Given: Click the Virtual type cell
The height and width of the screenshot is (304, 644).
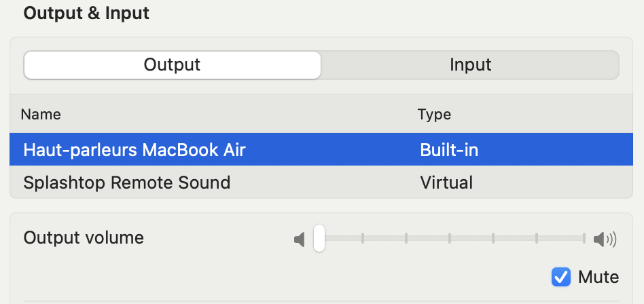Looking at the screenshot, I should [x=446, y=182].
